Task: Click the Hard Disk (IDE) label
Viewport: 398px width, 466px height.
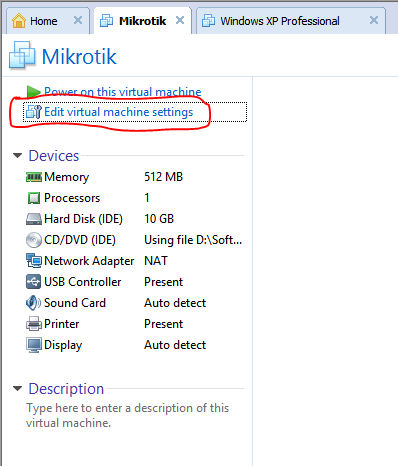Action: click(x=83, y=219)
